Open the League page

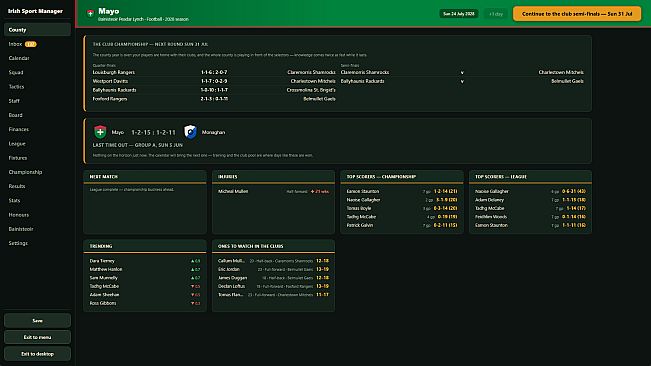[37, 144]
